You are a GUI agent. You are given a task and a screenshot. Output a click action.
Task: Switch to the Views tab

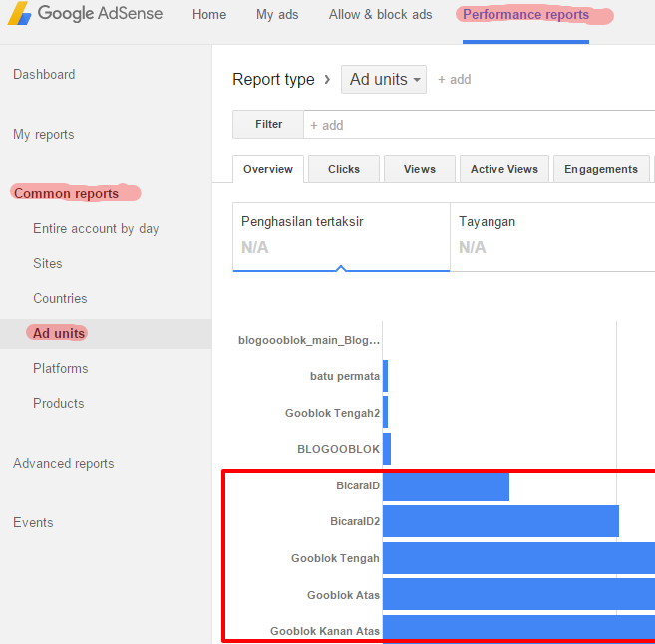420,169
